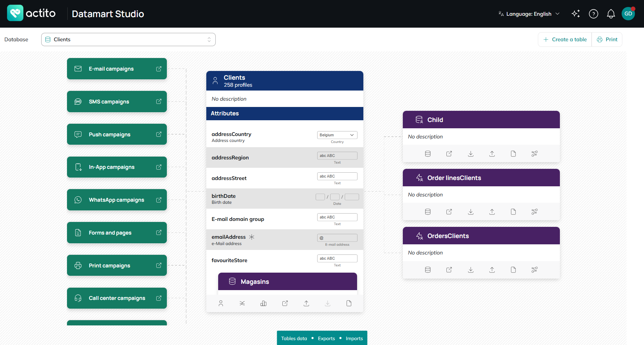The width and height of the screenshot is (644, 345).
Task: Open the Clients database selector
Action: pyautogui.click(x=128, y=39)
